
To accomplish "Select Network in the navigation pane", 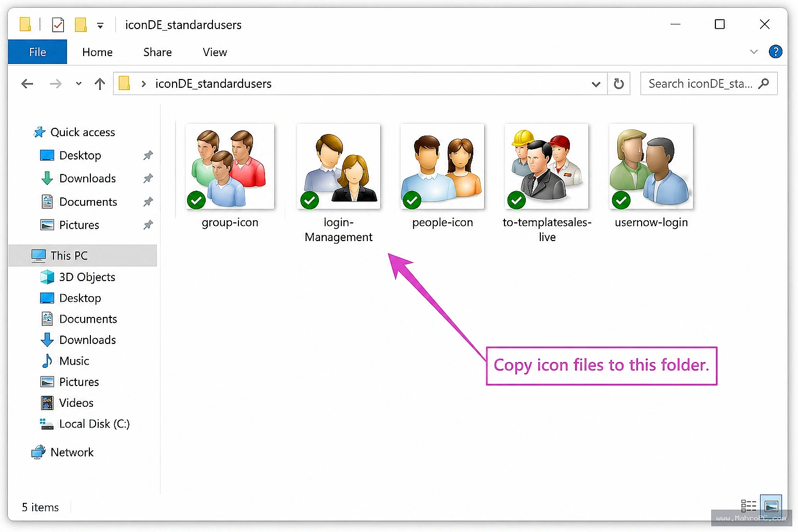I will (72, 453).
